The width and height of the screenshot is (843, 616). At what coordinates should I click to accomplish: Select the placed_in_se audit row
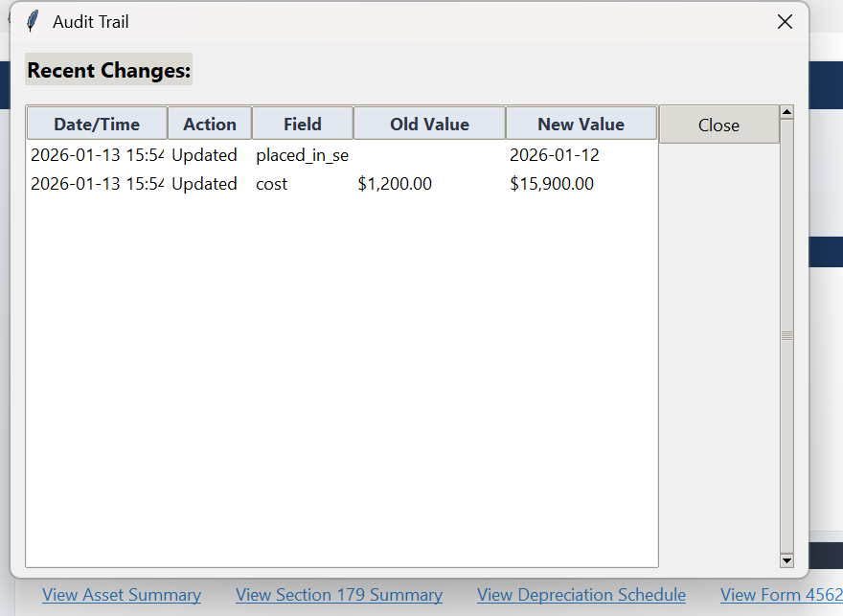287,154
